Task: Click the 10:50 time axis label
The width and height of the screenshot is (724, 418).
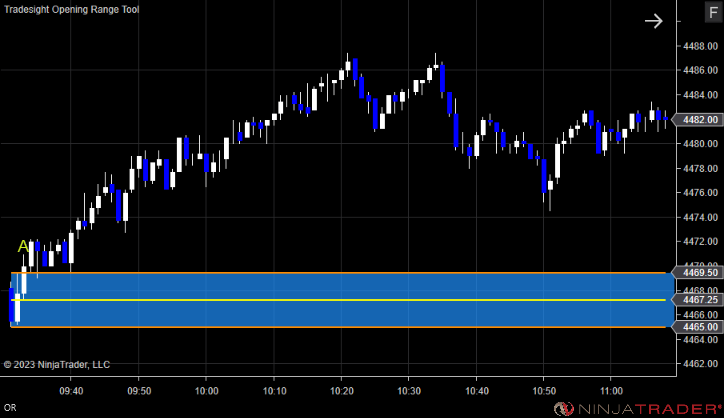Action: pyautogui.click(x=544, y=391)
